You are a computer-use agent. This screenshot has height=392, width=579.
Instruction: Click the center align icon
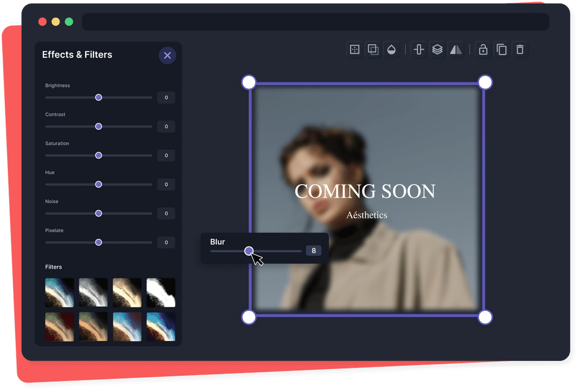pyautogui.click(x=419, y=49)
